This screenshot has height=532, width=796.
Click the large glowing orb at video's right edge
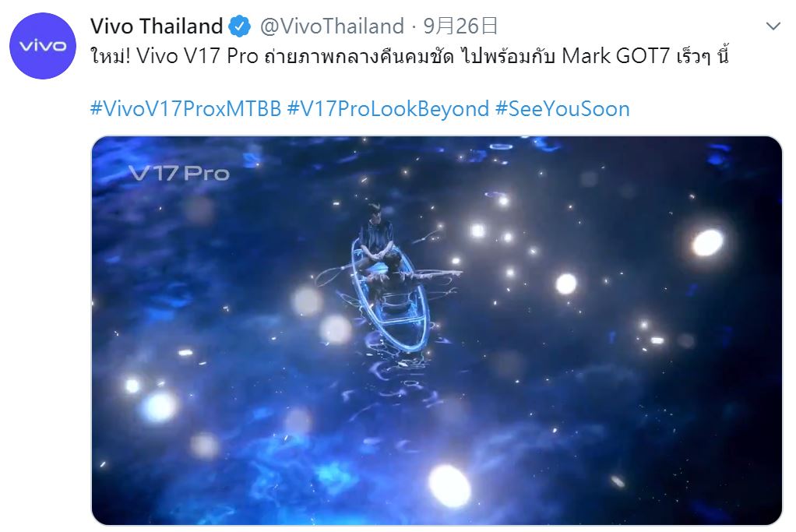[707, 242]
